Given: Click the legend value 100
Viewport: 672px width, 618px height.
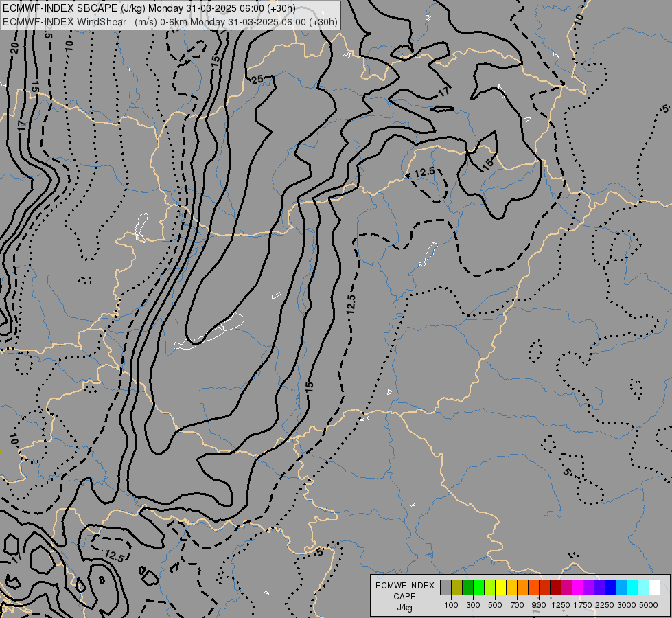Looking at the screenshot, I should tap(451, 605).
